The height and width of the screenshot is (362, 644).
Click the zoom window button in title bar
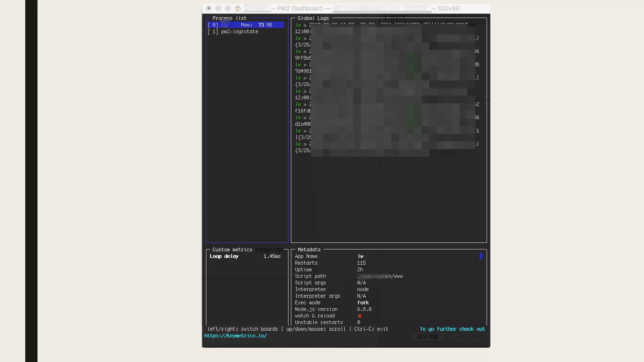pos(228,8)
